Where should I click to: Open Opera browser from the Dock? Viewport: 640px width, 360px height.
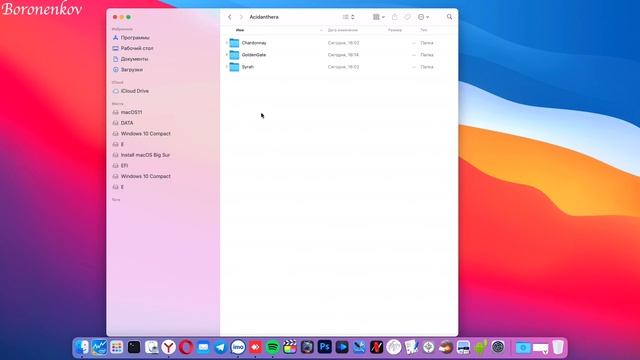pos(186,347)
